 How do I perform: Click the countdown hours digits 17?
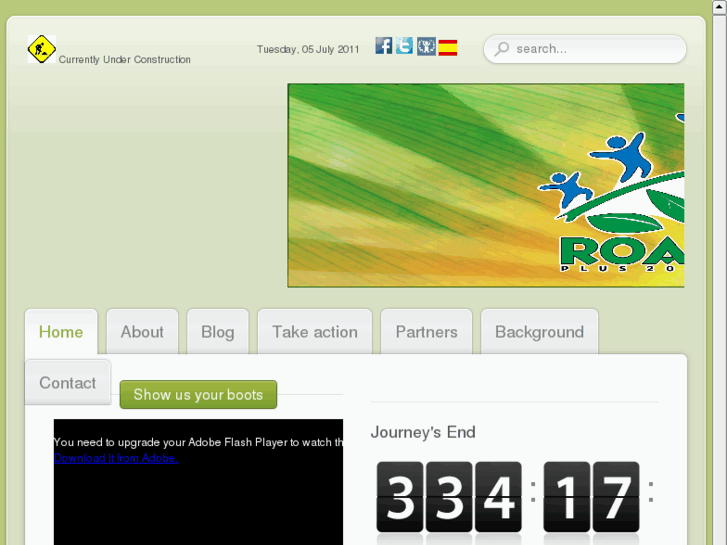592,497
